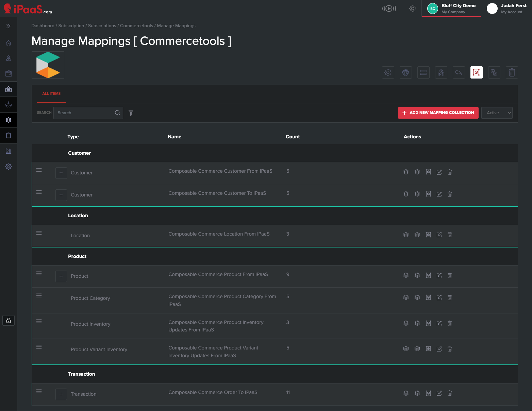Viewport: 532px width, 411px height.
Task: Click the webhook toolbar icon
Action: point(441,72)
